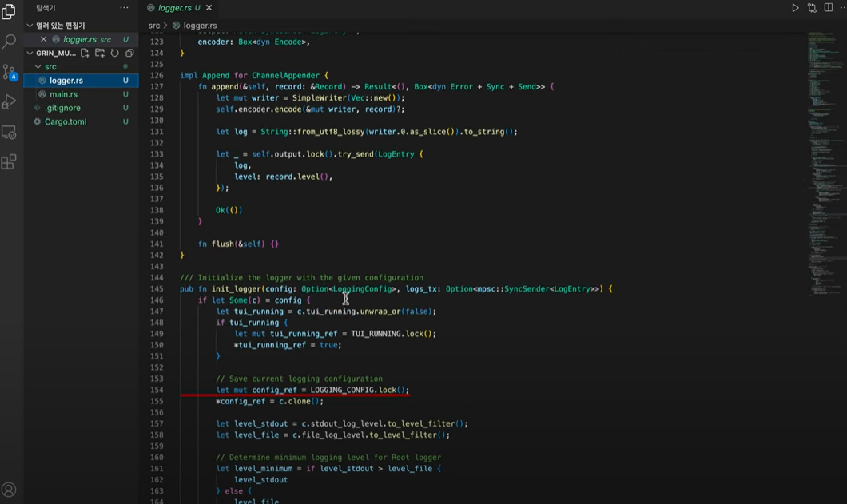This screenshot has width=847, height=504.
Task: Open Remote Explorer view
Action: coord(9,132)
